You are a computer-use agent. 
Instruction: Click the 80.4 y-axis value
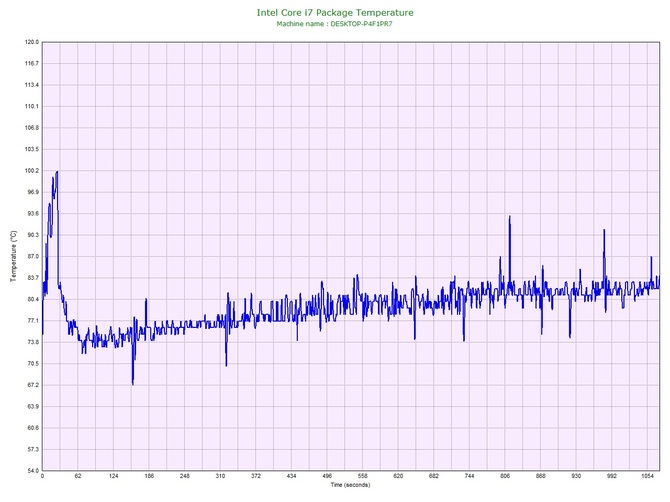32,299
